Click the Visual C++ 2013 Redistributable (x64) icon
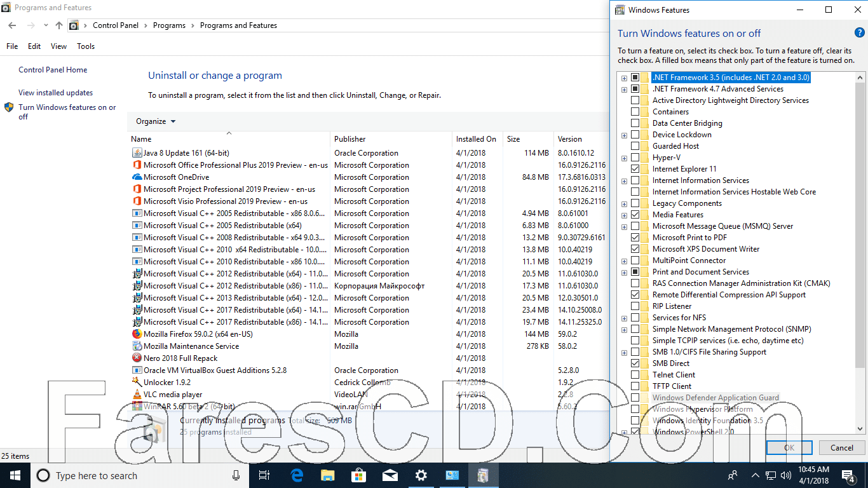 (x=137, y=298)
